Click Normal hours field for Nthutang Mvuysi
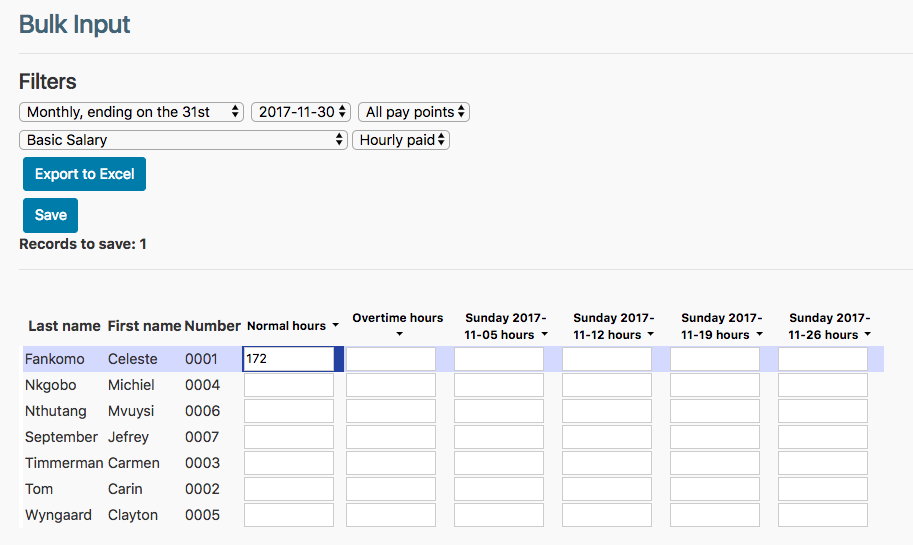The width and height of the screenshot is (913, 545). pyautogui.click(x=288, y=411)
